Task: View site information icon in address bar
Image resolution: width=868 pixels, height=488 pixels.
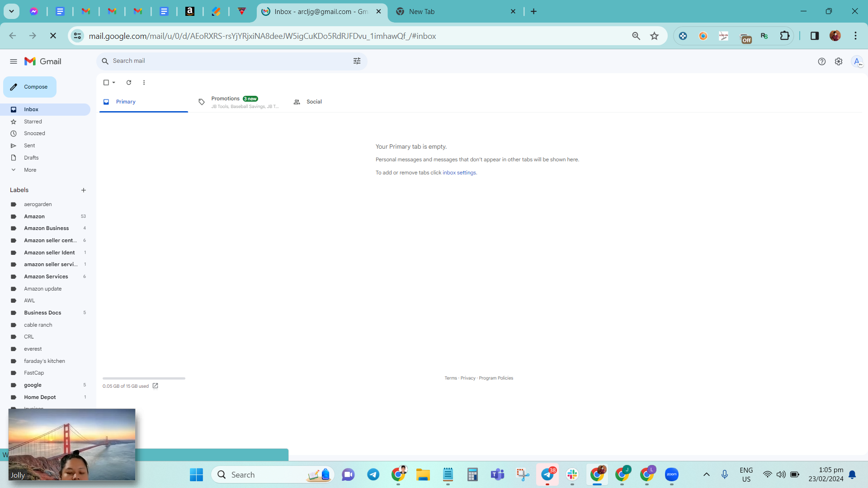Action: (x=78, y=36)
